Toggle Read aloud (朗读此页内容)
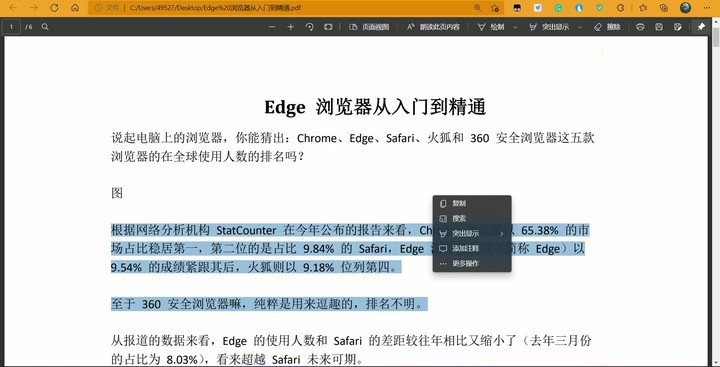720x367 pixels. click(x=433, y=27)
